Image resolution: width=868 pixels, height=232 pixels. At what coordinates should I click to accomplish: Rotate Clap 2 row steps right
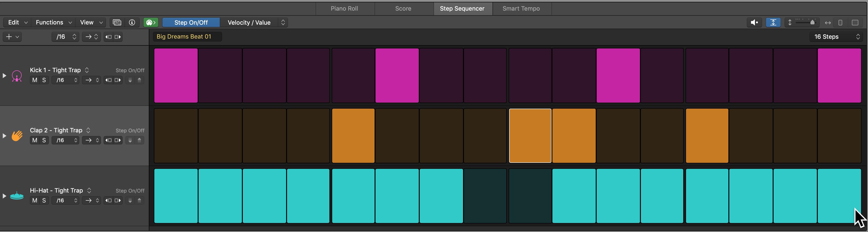pyautogui.click(x=117, y=140)
